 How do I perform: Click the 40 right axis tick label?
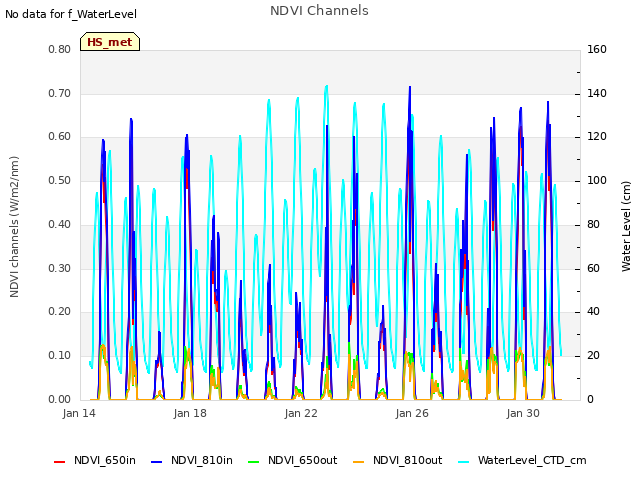[x=593, y=312]
